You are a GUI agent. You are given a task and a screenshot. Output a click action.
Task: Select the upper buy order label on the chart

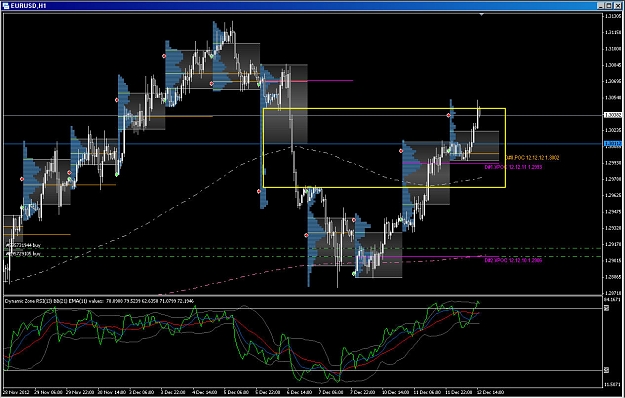(23, 245)
